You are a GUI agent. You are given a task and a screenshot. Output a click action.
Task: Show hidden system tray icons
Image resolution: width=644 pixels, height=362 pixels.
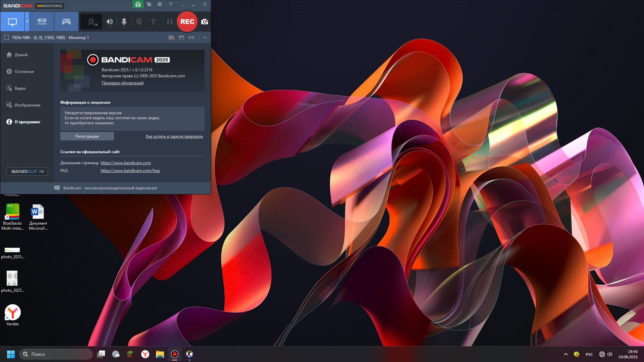pyautogui.click(x=566, y=354)
